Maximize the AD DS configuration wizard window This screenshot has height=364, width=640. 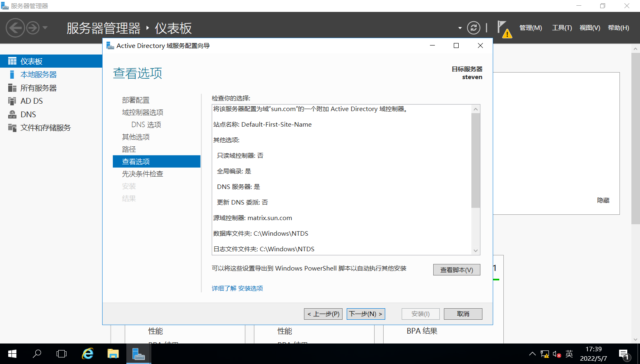[x=456, y=45]
